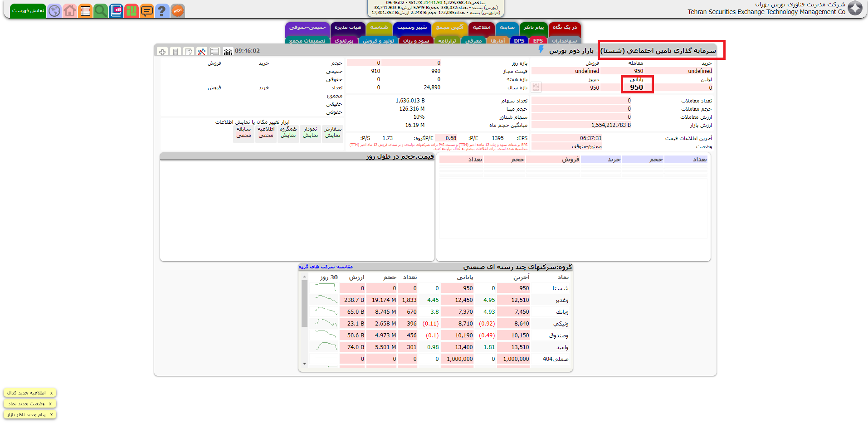Click the group table scrollbar thumb
The height and width of the screenshot is (423, 868).
[304, 303]
